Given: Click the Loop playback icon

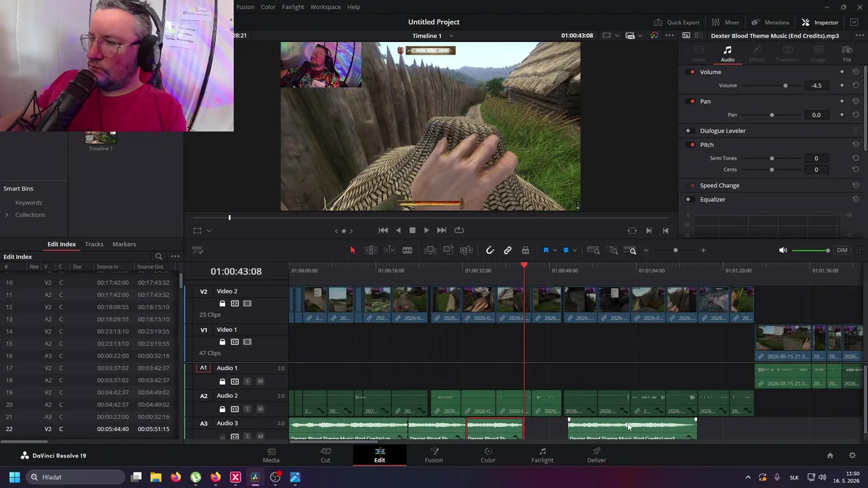Looking at the screenshot, I should click(459, 230).
